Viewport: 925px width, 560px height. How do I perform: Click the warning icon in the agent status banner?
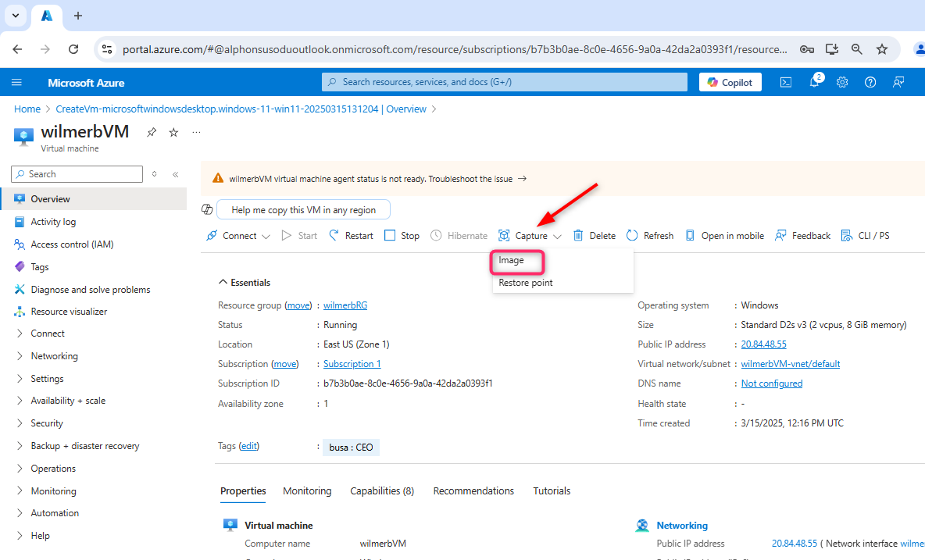point(218,178)
